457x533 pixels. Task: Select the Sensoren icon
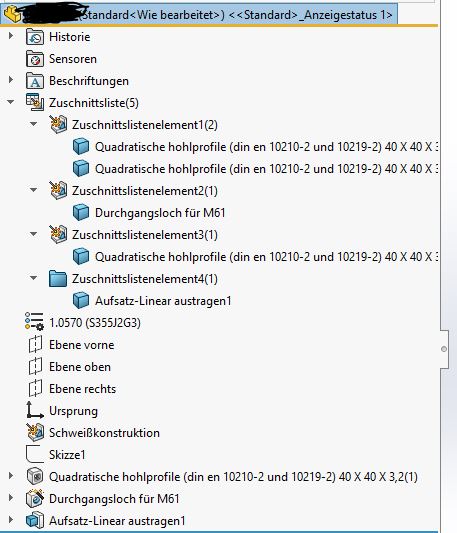coord(35,59)
